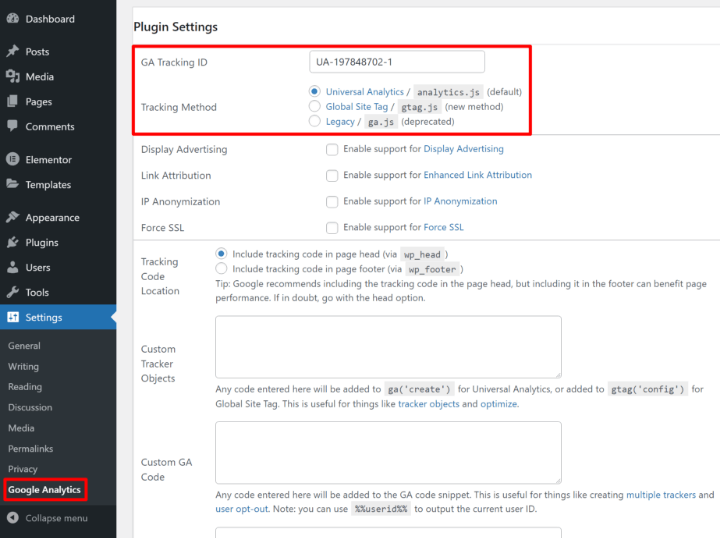The width and height of the screenshot is (720, 538).
Task: Click the Tools wrench icon
Action: point(12,292)
